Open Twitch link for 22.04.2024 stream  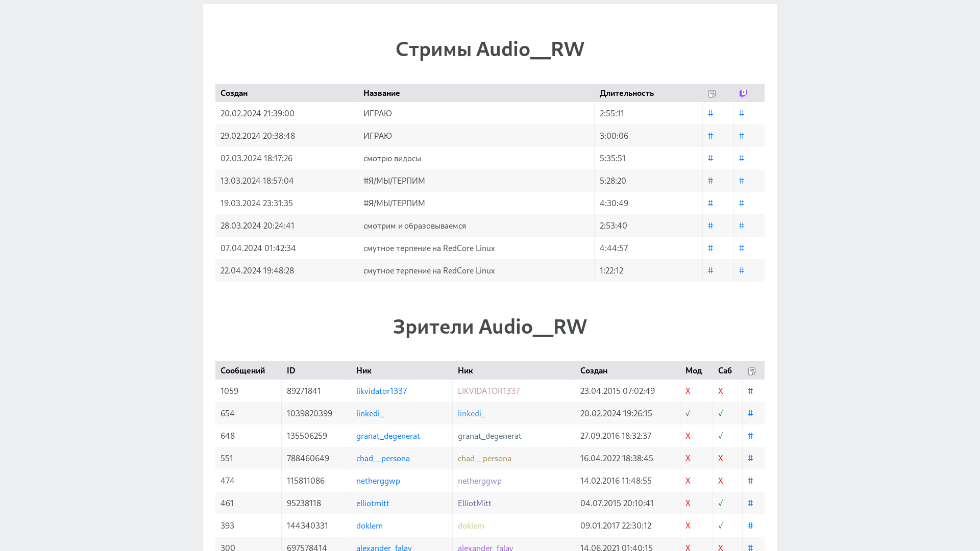[x=742, y=270]
